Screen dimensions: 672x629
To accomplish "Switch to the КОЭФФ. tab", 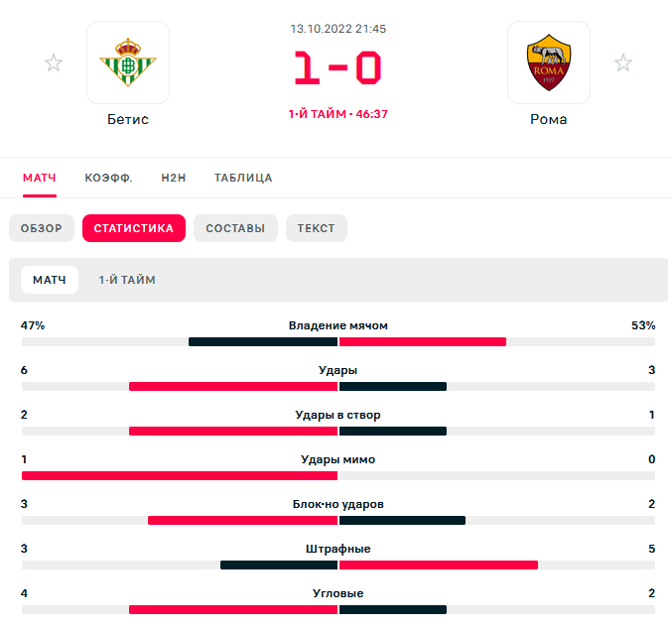I will [108, 178].
